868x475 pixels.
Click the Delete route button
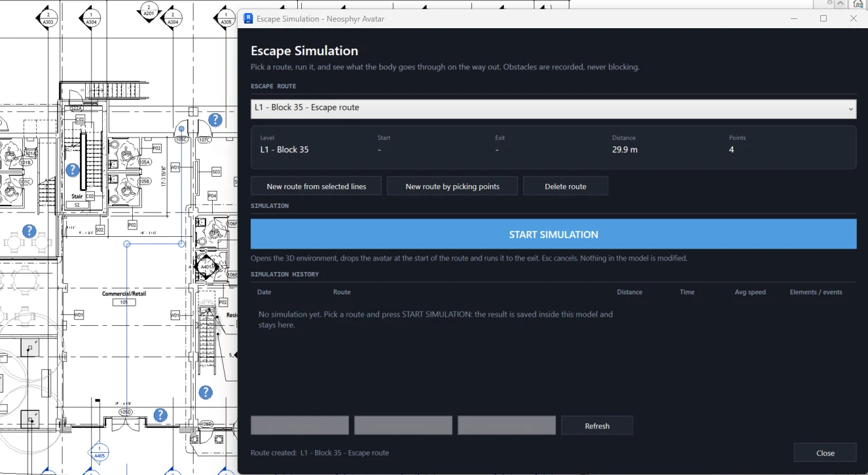point(566,186)
